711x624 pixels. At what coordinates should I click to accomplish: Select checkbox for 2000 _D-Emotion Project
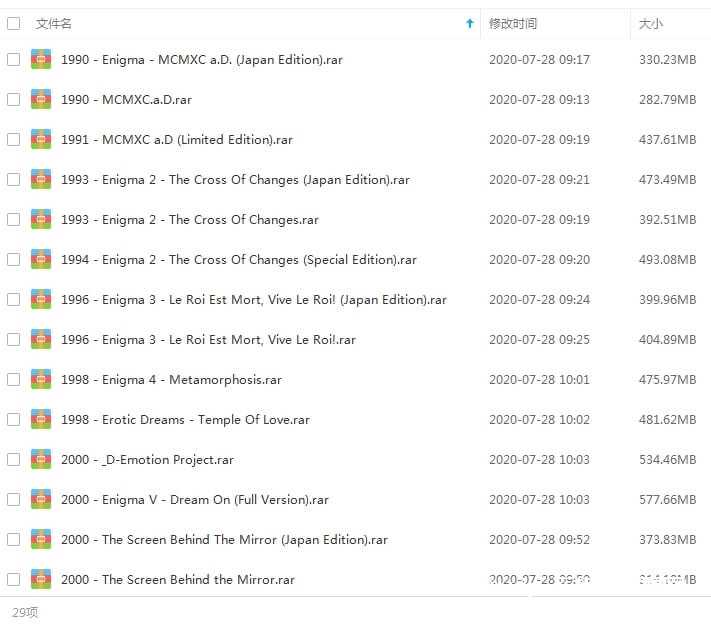click(x=14, y=459)
